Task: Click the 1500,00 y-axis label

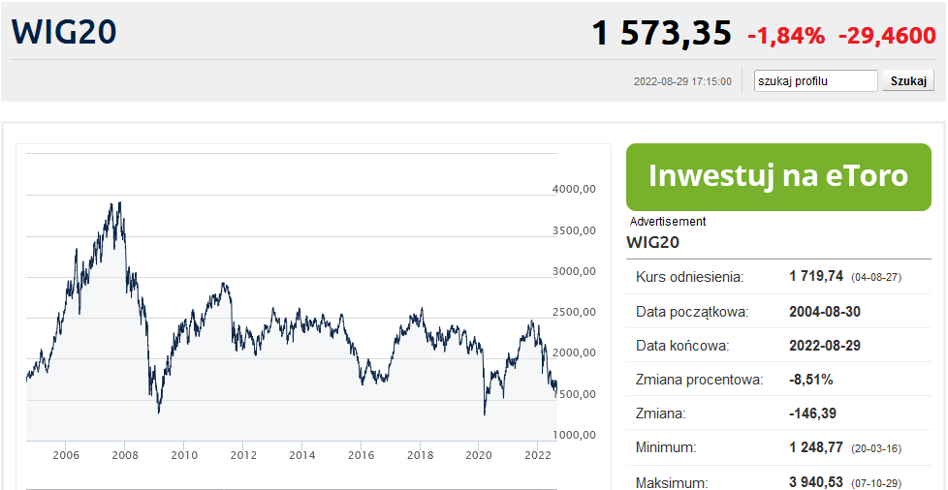Action: point(574,394)
